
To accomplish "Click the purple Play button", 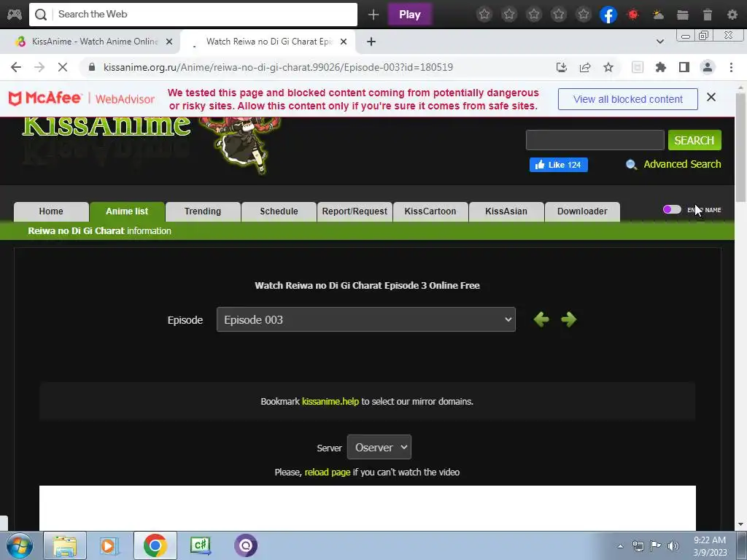I will pos(410,15).
